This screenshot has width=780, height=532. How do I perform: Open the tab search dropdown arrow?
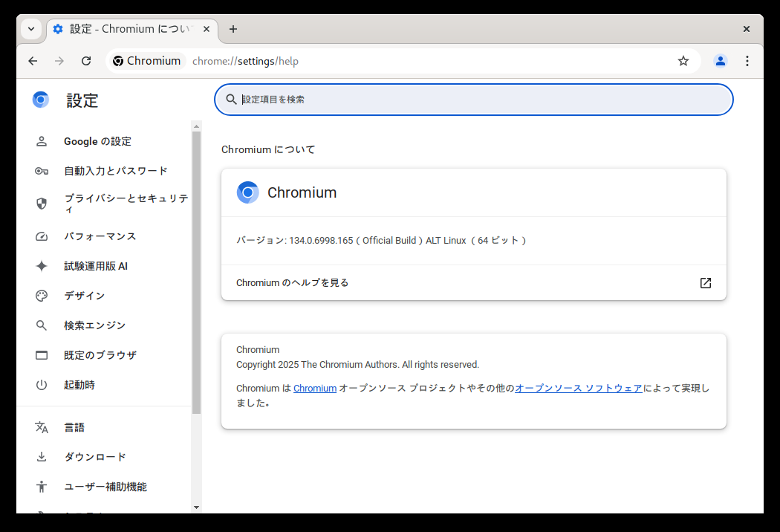tap(31, 29)
